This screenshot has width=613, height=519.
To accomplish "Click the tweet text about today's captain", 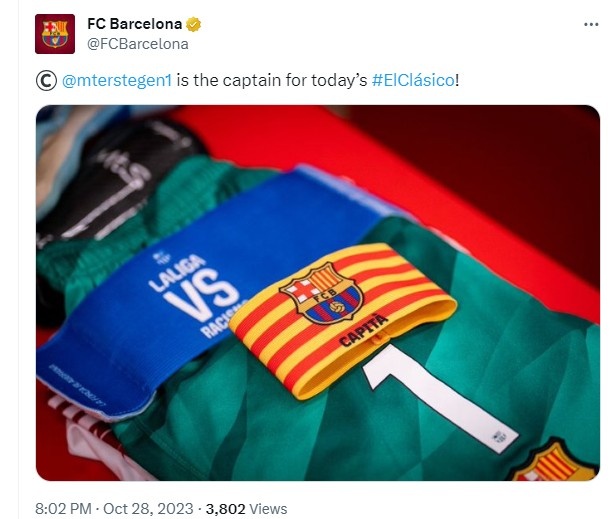I will [x=247, y=80].
